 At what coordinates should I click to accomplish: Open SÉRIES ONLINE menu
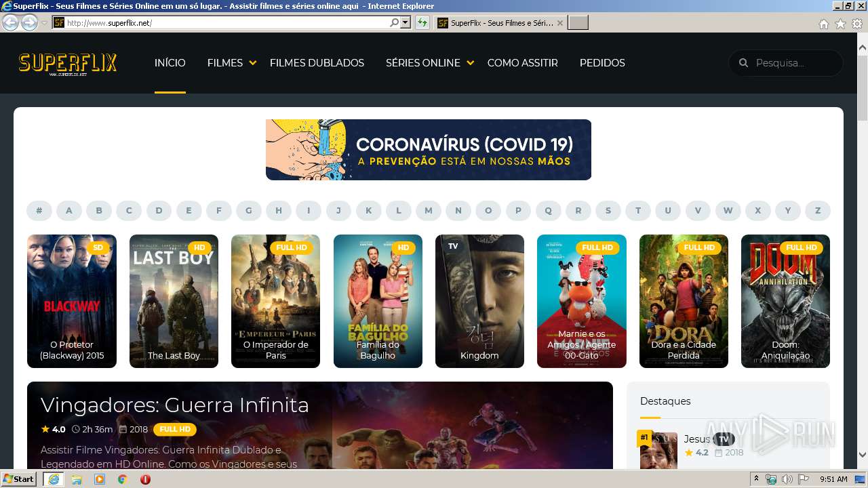(423, 63)
